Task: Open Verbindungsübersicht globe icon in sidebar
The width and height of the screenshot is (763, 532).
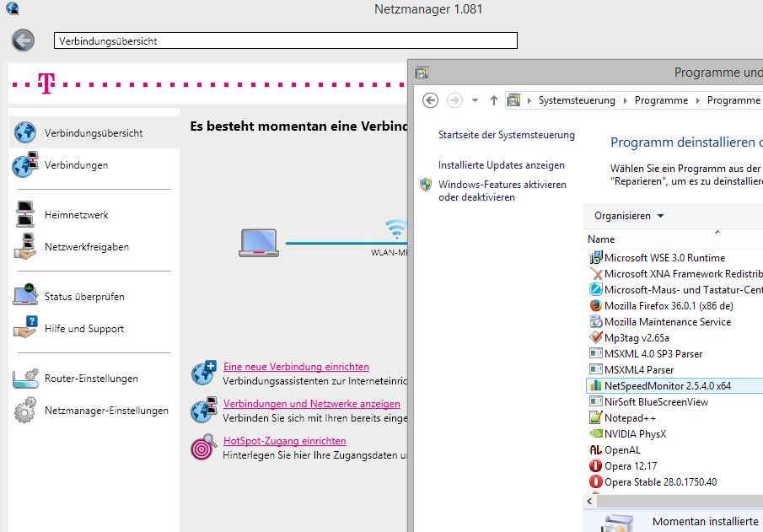Action: click(24, 132)
